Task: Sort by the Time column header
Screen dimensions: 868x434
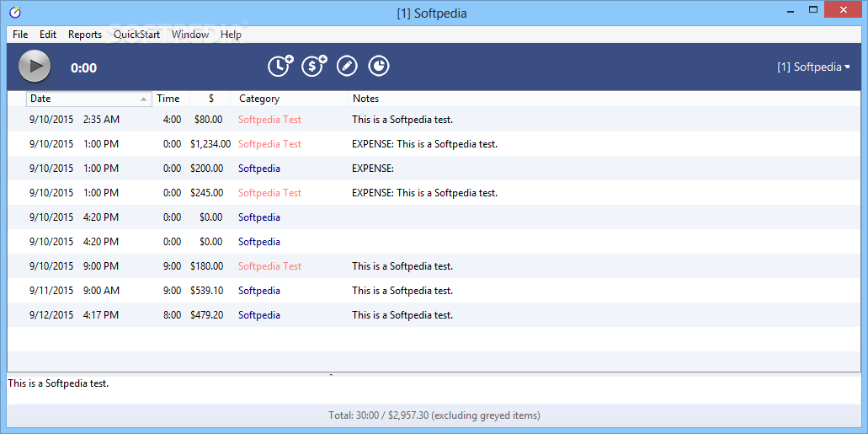Action: point(171,99)
